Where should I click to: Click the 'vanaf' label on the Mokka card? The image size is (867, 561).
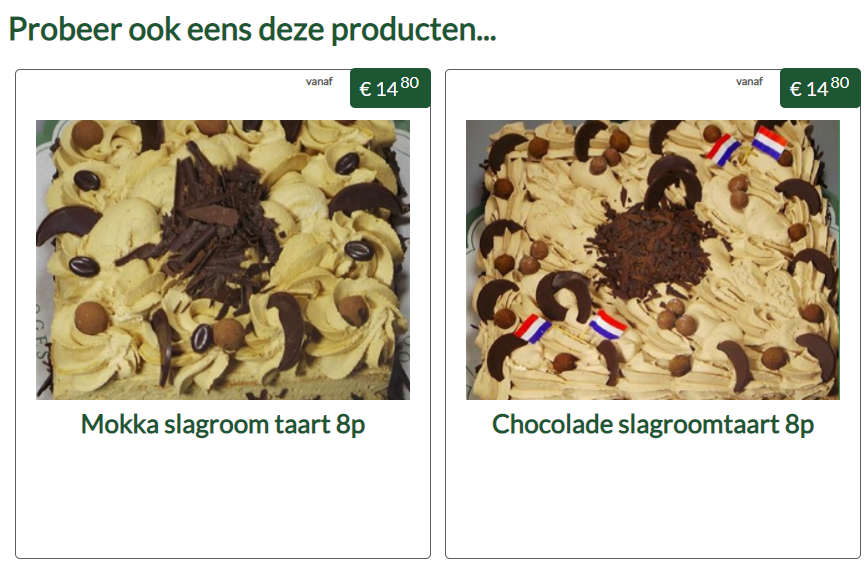click(x=319, y=82)
